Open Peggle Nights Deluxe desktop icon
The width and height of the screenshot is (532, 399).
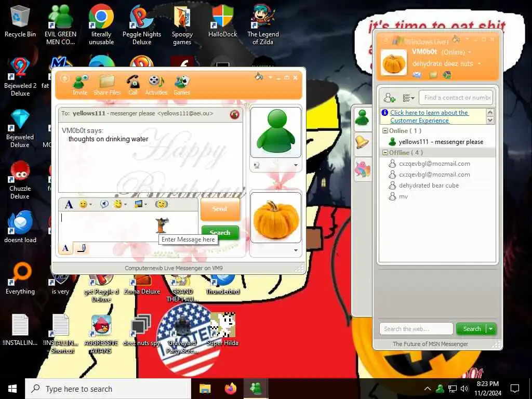coord(141,24)
